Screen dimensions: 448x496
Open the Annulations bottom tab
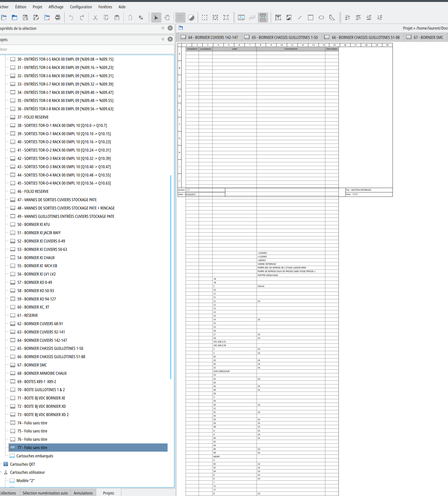tap(83, 493)
